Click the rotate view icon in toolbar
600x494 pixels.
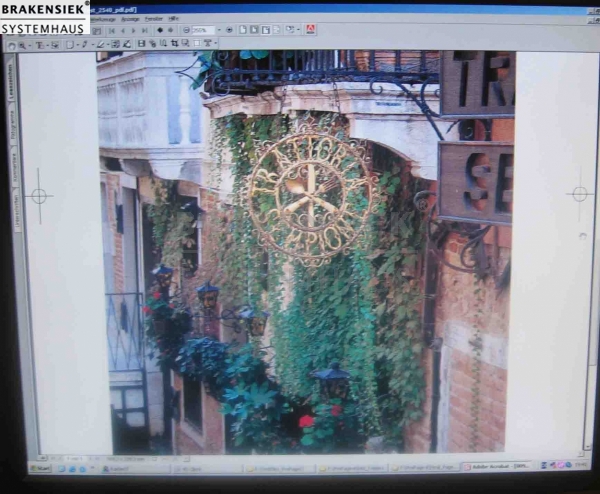(x=290, y=30)
